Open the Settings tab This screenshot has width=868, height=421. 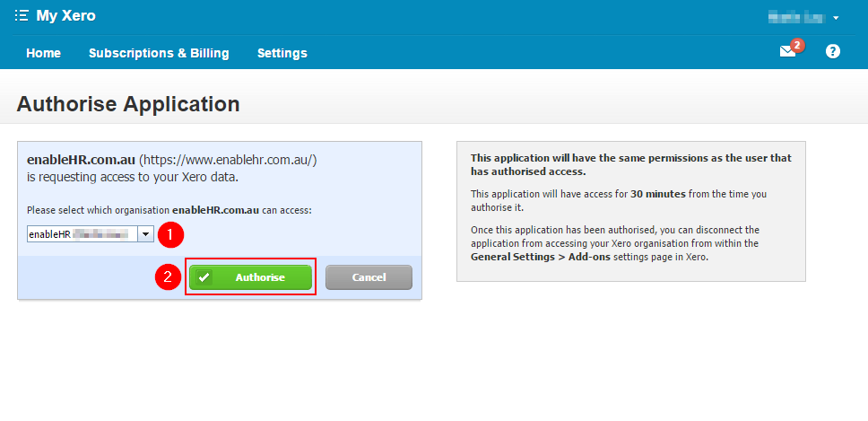pyautogui.click(x=282, y=53)
